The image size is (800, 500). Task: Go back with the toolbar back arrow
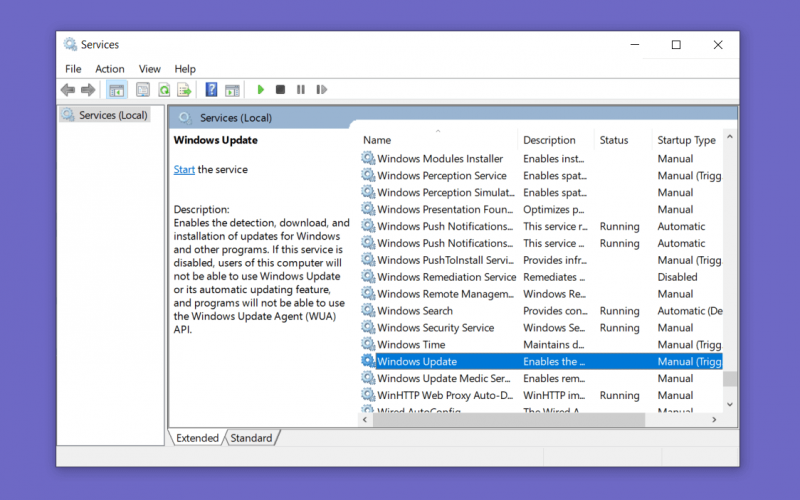pos(68,90)
